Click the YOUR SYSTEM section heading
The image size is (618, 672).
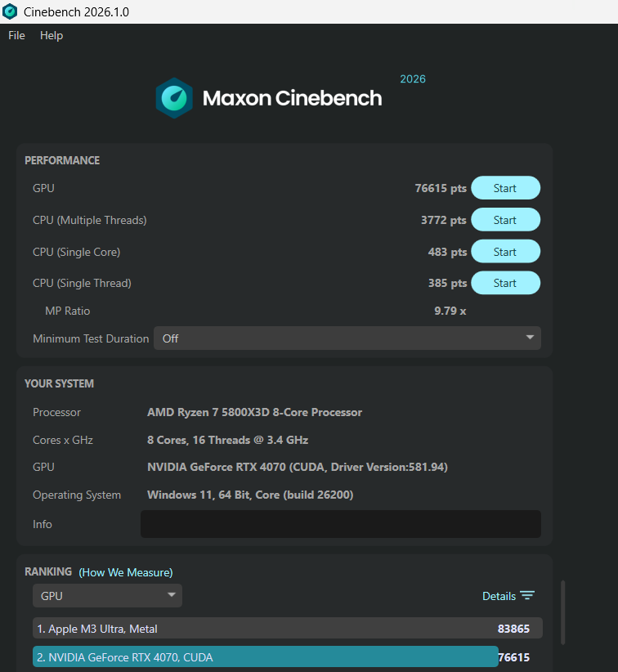tap(59, 383)
